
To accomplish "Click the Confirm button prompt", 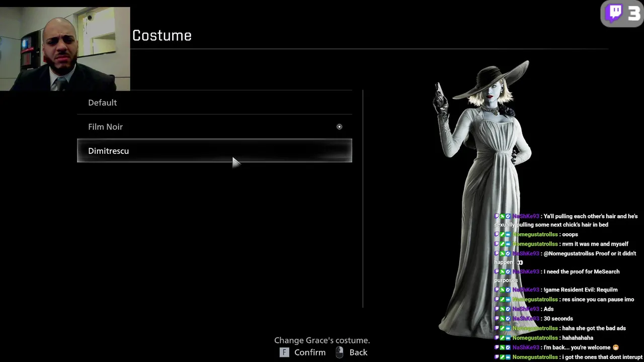I will coord(310,352).
